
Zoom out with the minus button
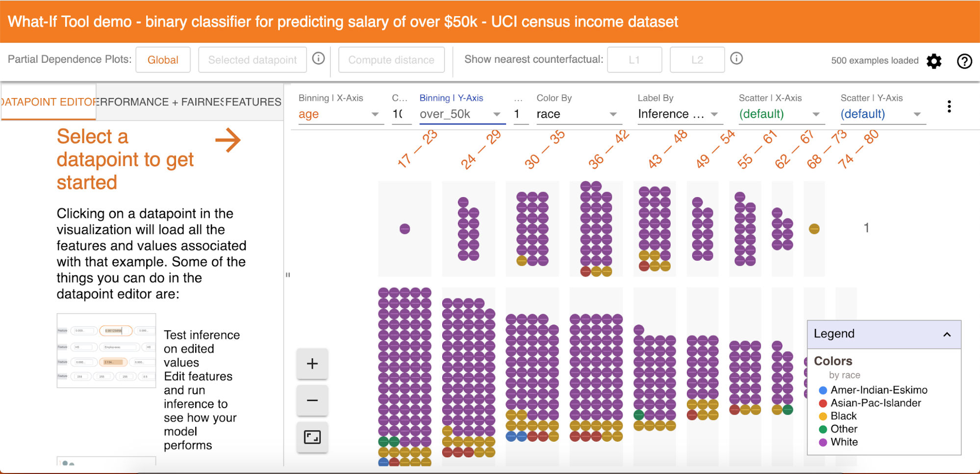coord(312,400)
